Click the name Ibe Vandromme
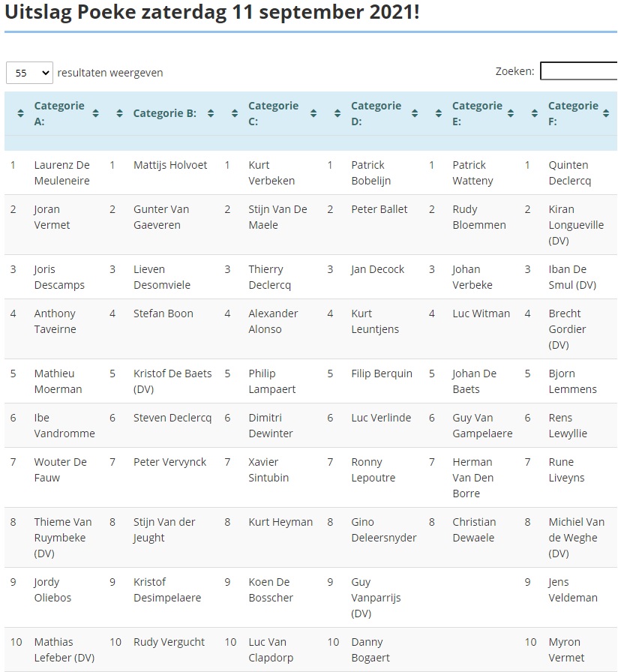Viewport: 618px width, 672px height. 64,425
